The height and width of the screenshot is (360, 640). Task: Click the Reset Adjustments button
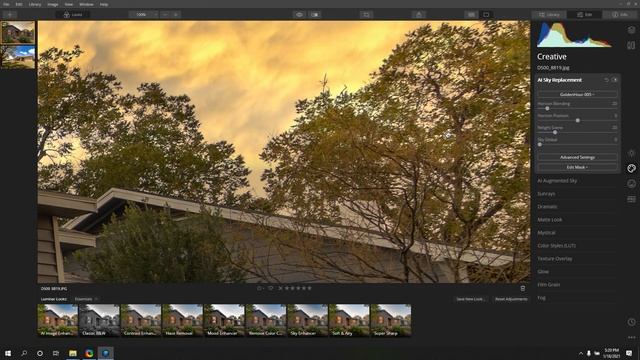click(x=511, y=299)
